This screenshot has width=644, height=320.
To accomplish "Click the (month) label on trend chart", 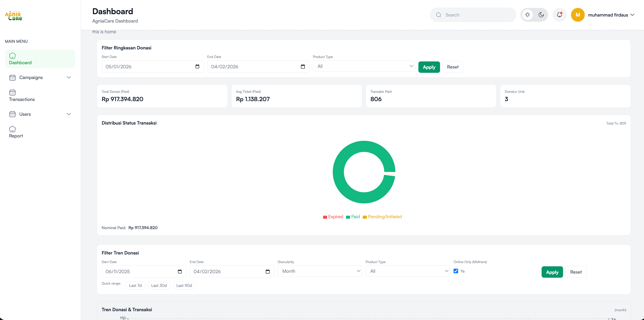I will tap(620, 310).
